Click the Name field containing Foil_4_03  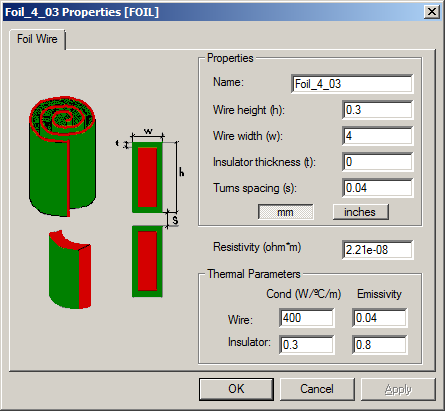pyautogui.click(x=352, y=84)
